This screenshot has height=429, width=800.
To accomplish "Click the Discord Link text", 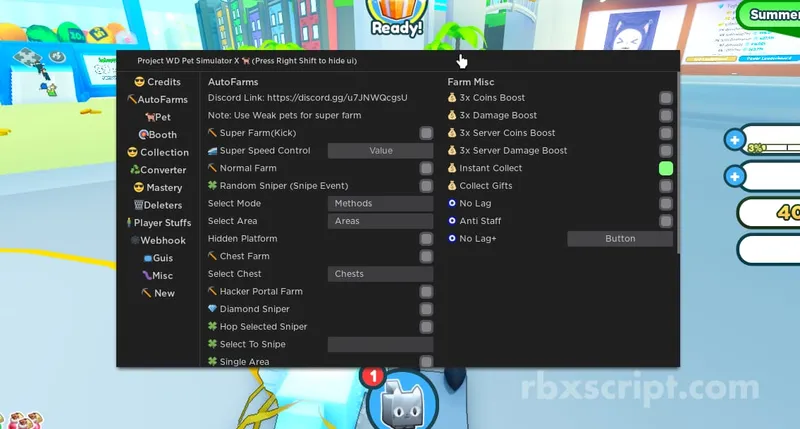I will (308, 97).
